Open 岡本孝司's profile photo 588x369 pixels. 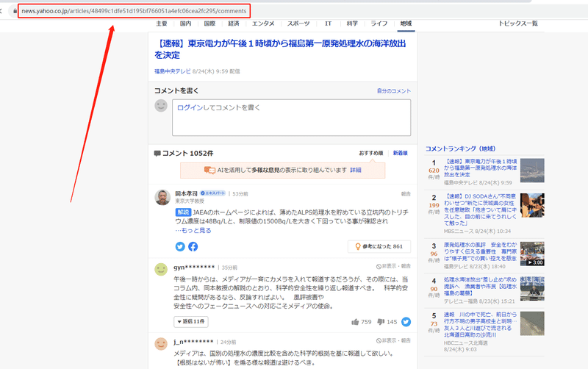tap(162, 197)
